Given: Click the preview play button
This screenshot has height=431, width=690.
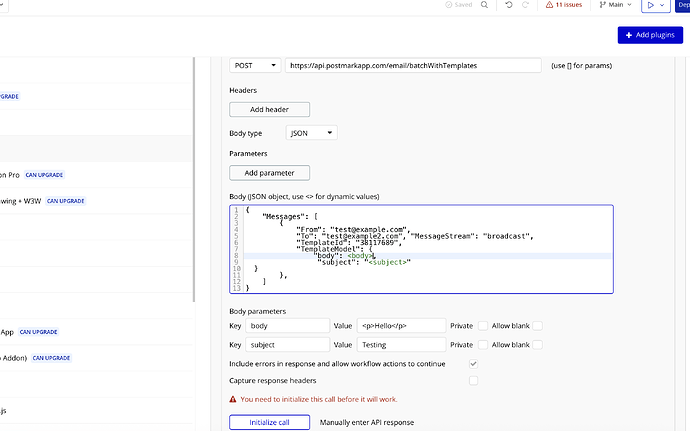Looking at the screenshot, I should click(650, 5).
